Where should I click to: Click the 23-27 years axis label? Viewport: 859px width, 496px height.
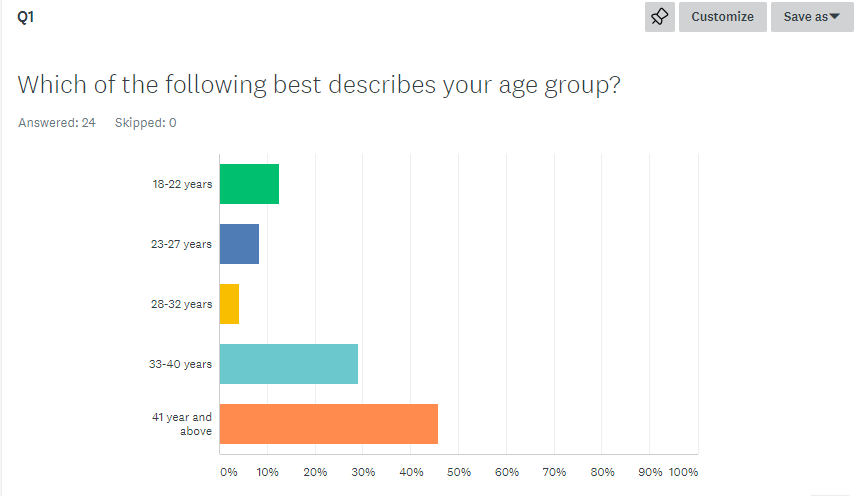pyautogui.click(x=181, y=244)
